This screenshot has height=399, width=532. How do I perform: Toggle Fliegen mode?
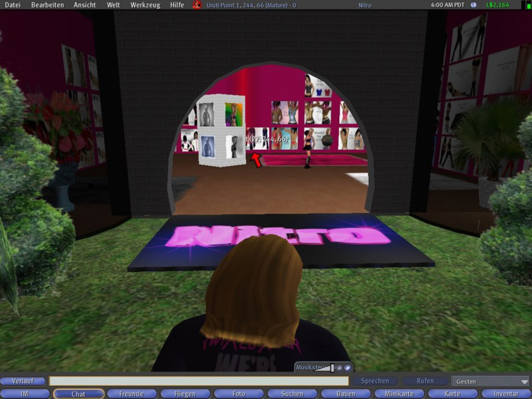click(185, 394)
